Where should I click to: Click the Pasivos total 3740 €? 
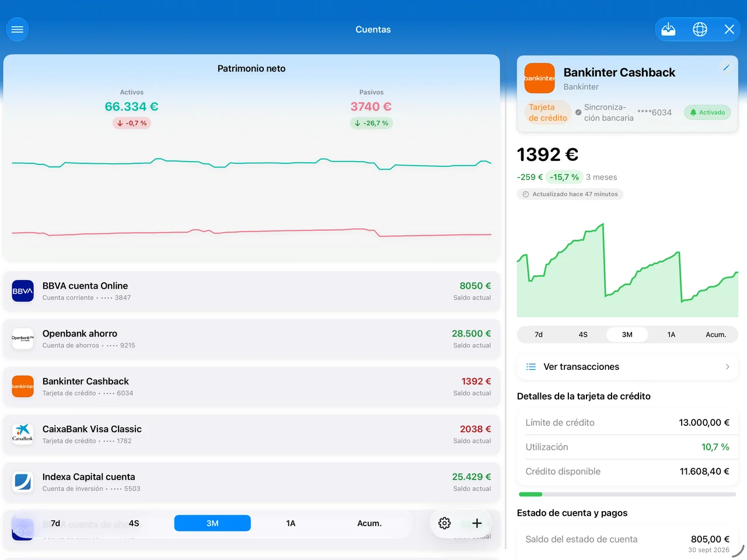[371, 107]
